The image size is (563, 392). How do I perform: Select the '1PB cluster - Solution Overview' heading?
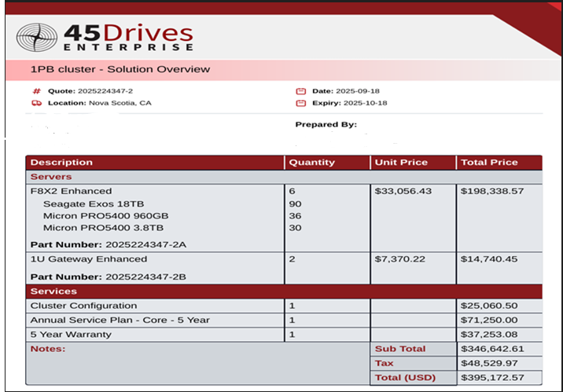120,69
